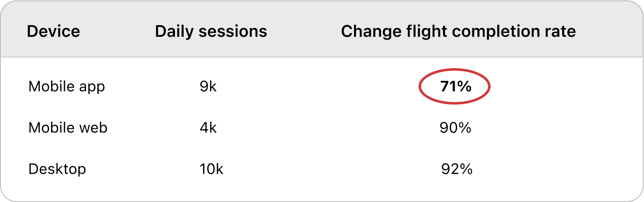The height and width of the screenshot is (202, 644).
Task: Click the circled 71% completion rate
Action: point(455,86)
